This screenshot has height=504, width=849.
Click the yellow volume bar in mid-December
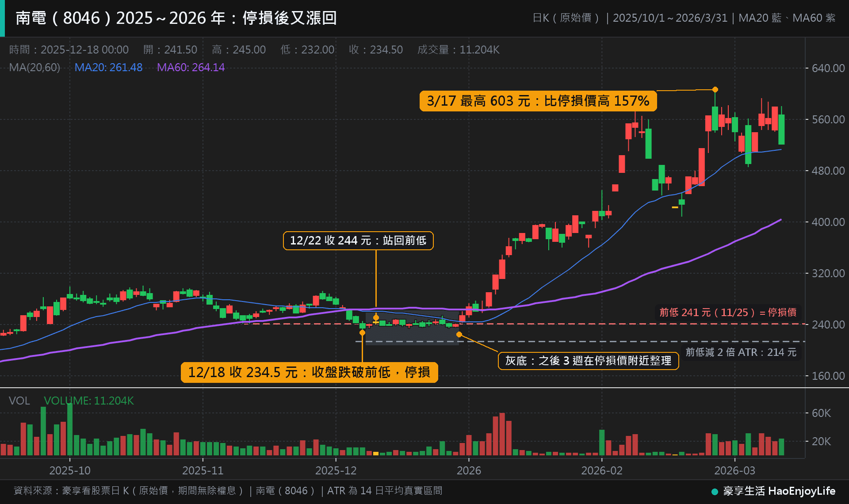(x=376, y=453)
